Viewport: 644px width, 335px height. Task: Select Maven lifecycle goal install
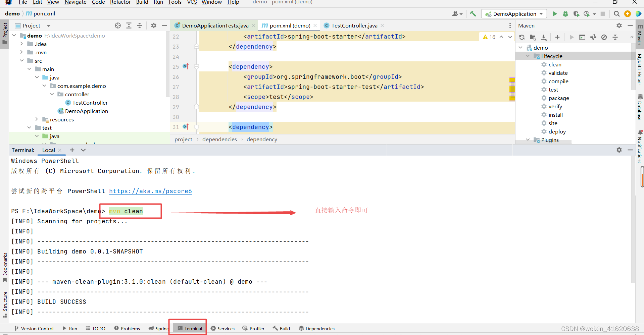click(555, 115)
